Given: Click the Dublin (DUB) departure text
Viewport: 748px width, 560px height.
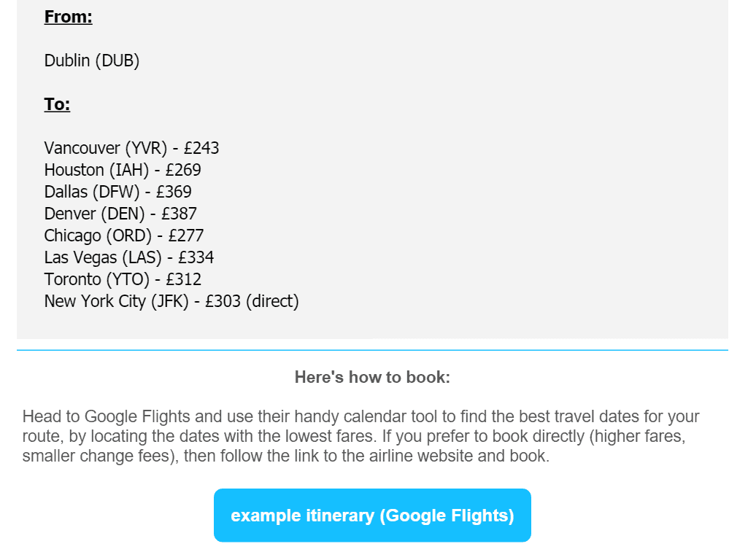Looking at the screenshot, I should pyautogui.click(x=92, y=61).
